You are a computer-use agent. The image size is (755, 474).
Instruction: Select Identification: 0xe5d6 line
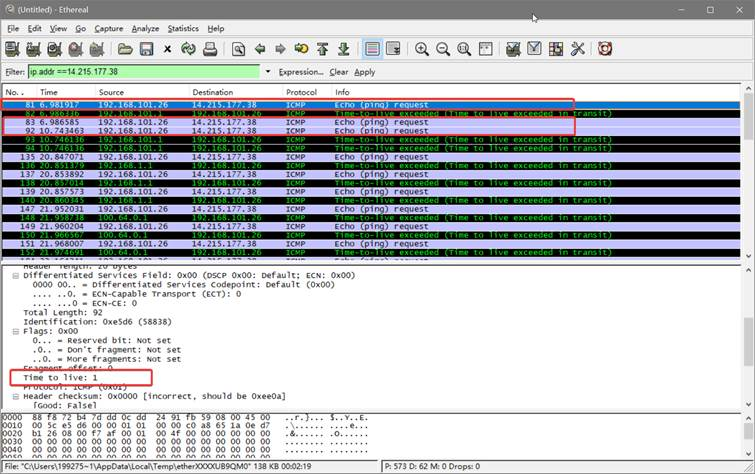pos(97,322)
